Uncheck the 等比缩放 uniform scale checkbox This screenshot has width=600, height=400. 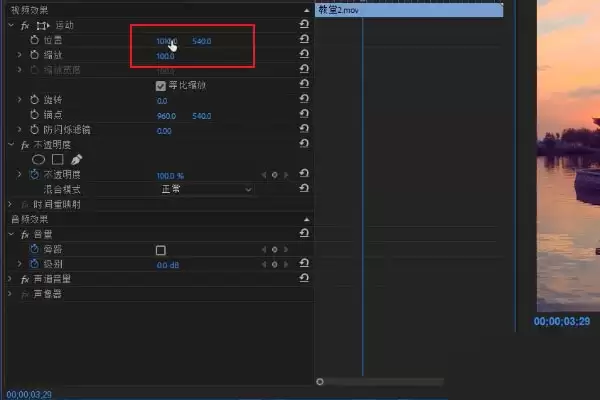click(x=161, y=86)
